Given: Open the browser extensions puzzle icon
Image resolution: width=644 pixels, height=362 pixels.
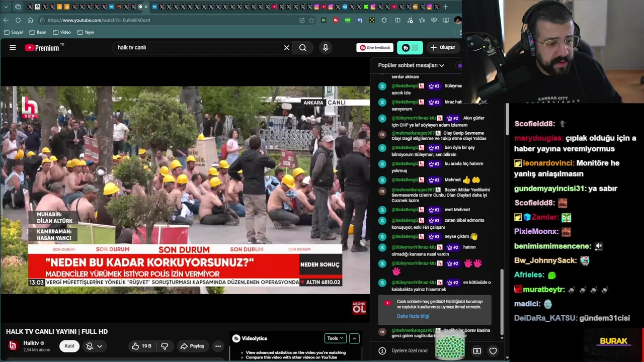Looking at the screenshot, I should click(384, 20).
